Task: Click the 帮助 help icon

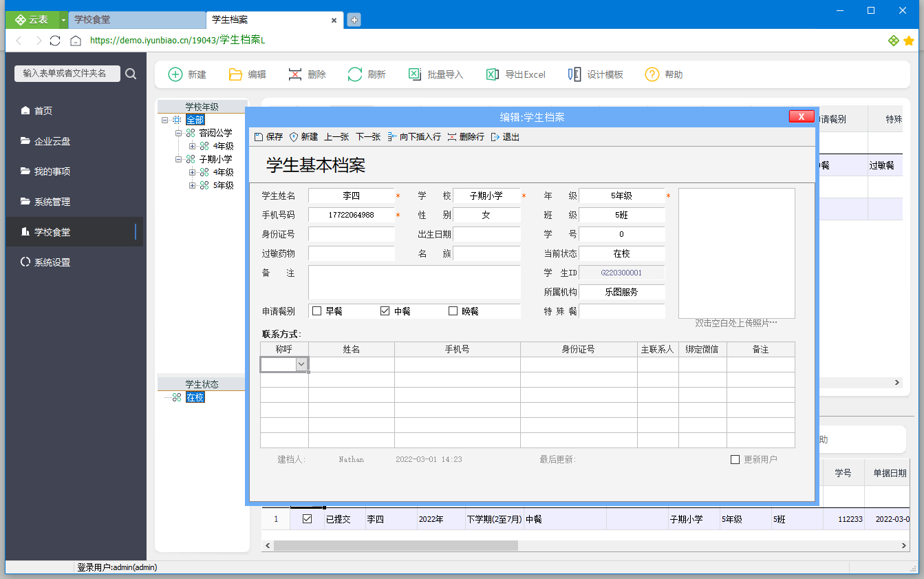Action: [x=652, y=74]
